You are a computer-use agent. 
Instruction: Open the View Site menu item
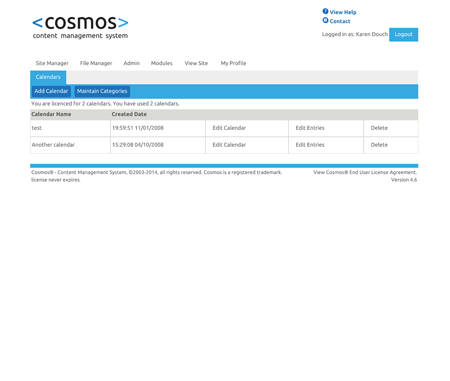196,63
